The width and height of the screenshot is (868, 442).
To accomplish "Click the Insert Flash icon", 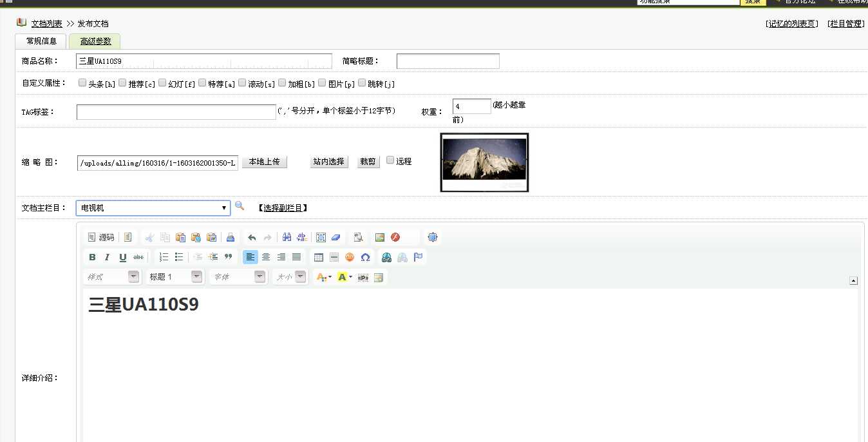I will [395, 237].
